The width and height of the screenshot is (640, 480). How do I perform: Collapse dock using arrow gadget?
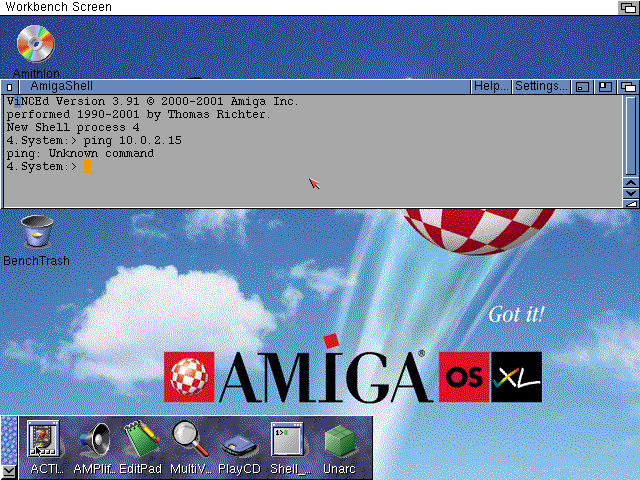(9, 472)
